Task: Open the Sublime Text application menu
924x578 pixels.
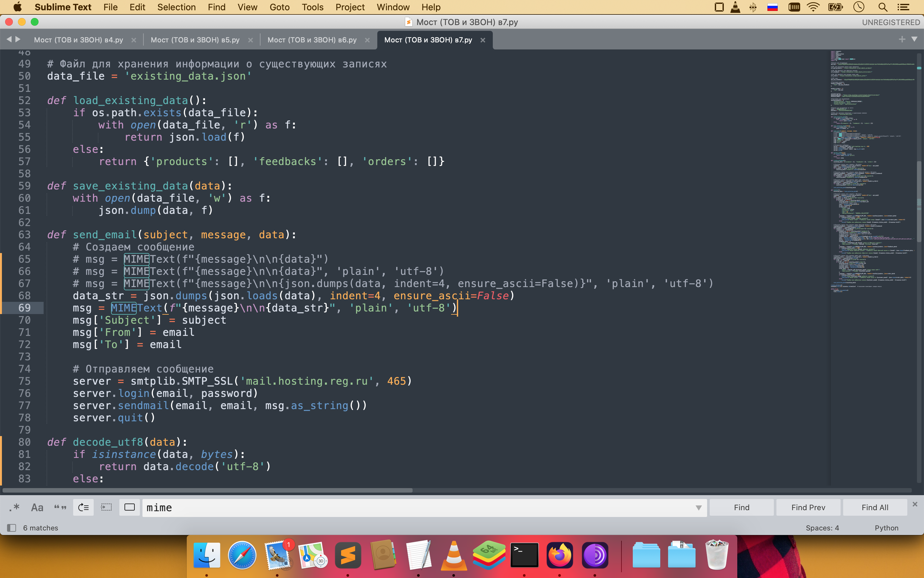Action: (63, 7)
